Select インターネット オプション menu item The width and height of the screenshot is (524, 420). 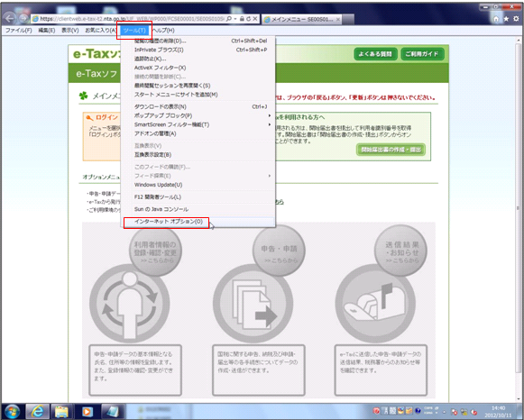click(169, 222)
